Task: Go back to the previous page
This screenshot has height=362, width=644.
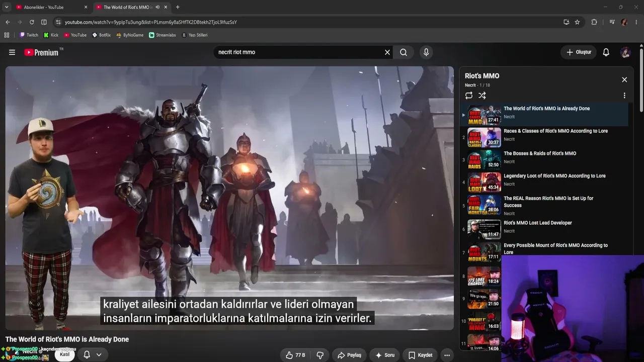Action: pyautogui.click(x=8, y=22)
